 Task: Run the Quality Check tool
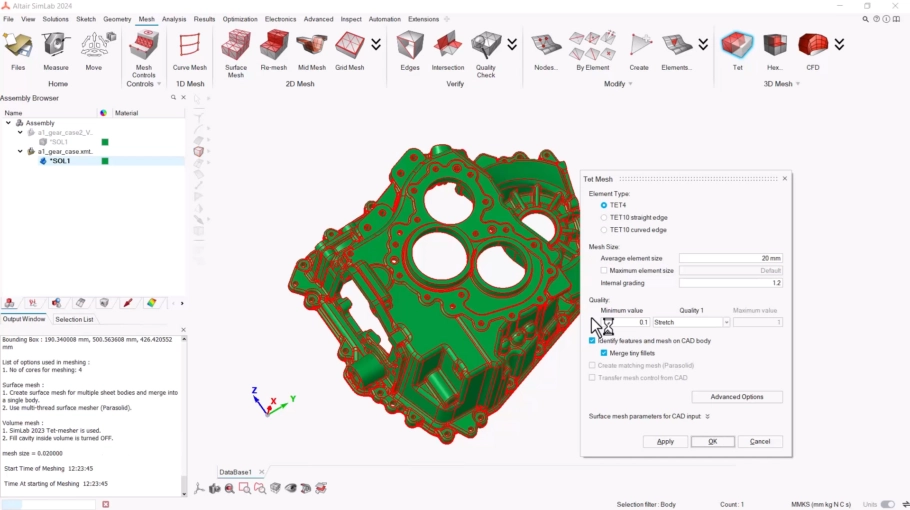click(x=486, y=53)
